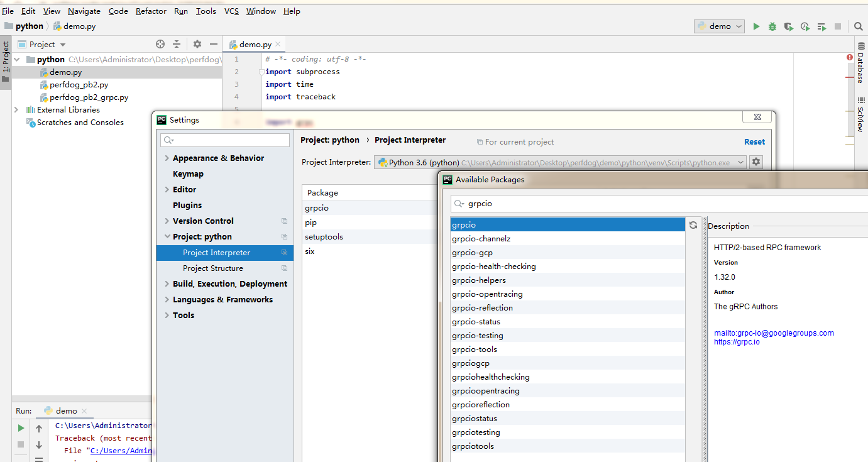Expand Appearance & Behavior settings section

pyautogui.click(x=167, y=158)
